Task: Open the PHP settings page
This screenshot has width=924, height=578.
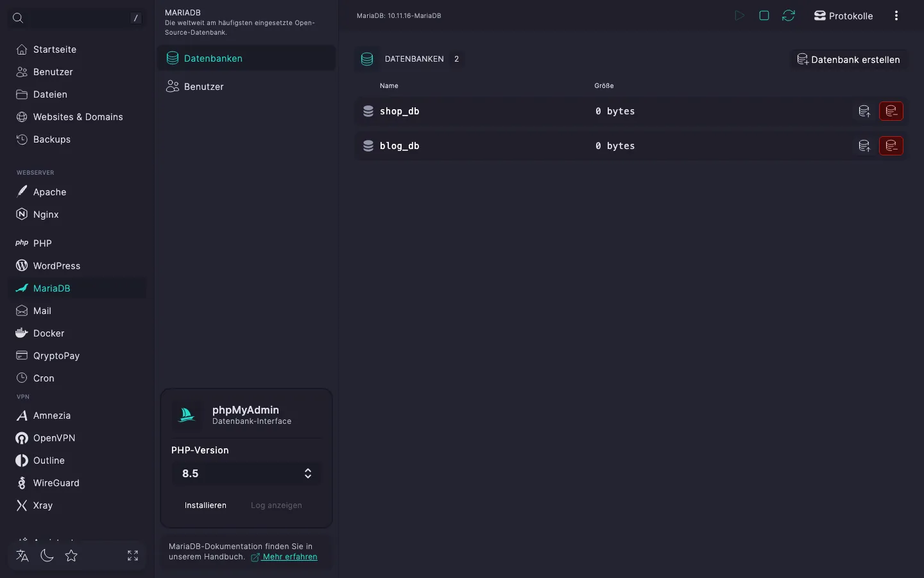Action: pos(77,243)
